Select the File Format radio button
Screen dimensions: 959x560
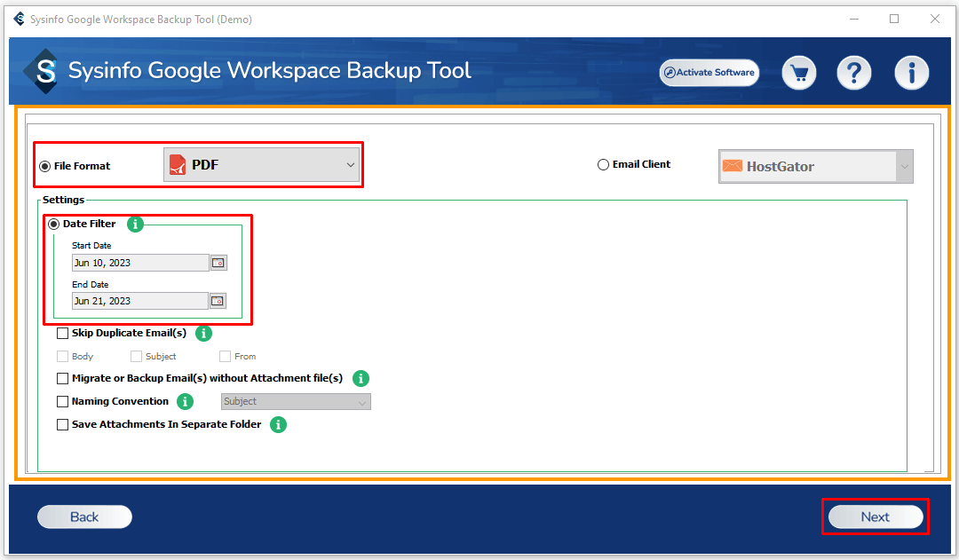click(44, 166)
